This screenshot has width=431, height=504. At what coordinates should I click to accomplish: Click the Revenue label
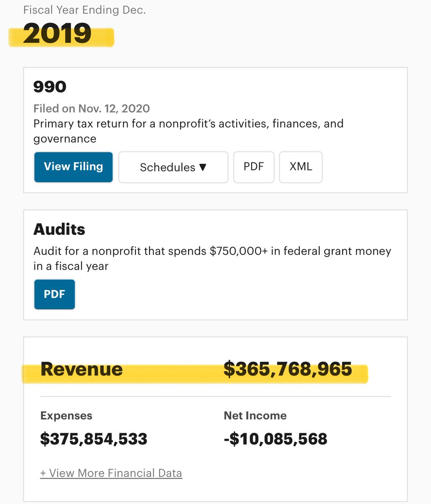82,369
